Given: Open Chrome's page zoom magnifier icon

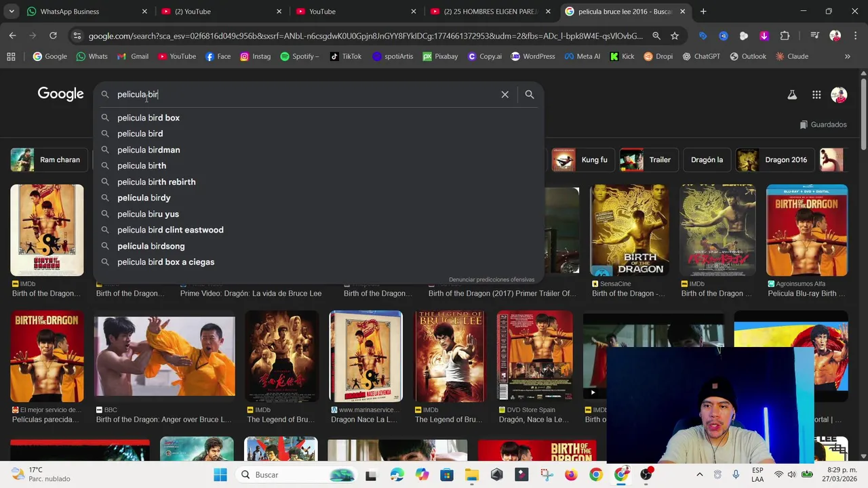Looking at the screenshot, I should (656, 36).
